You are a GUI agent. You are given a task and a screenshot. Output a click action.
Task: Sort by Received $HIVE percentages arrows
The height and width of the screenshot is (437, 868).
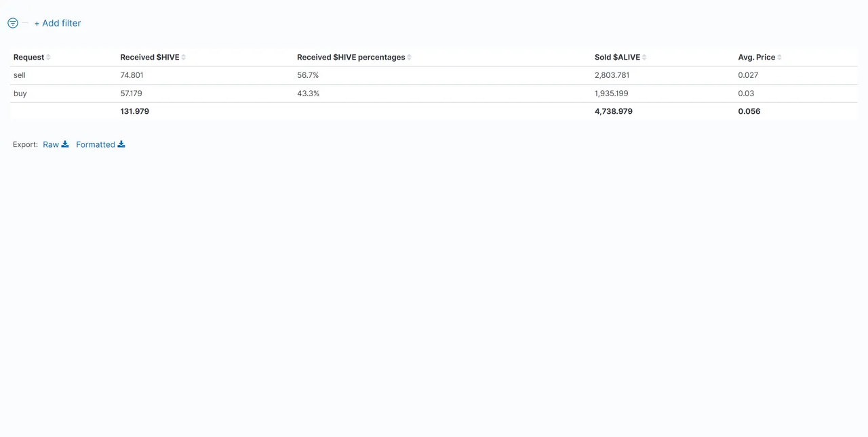(x=410, y=58)
